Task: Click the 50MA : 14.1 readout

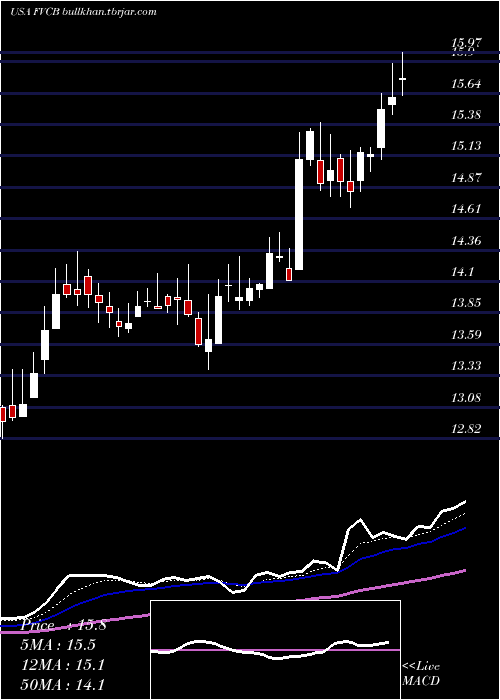Action: (63, 684)
